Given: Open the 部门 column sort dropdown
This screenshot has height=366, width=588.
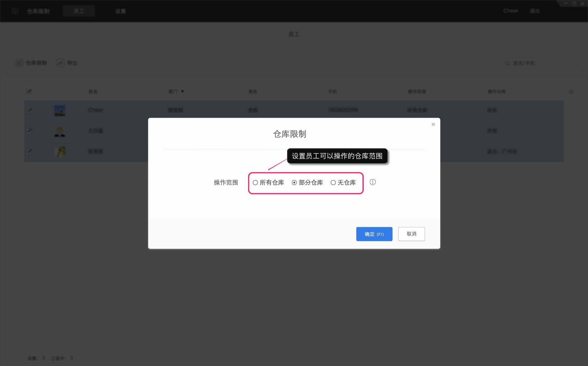Looking at the screenshot, I should [x=183, y=91].
